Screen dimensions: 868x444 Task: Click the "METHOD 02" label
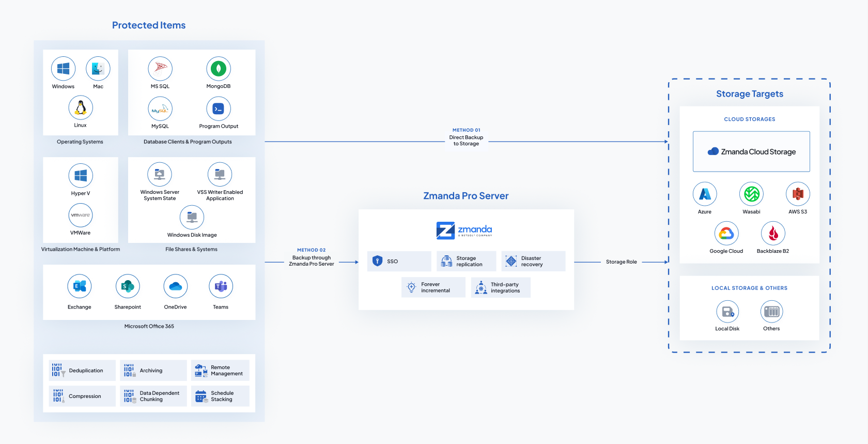[312, 250]
